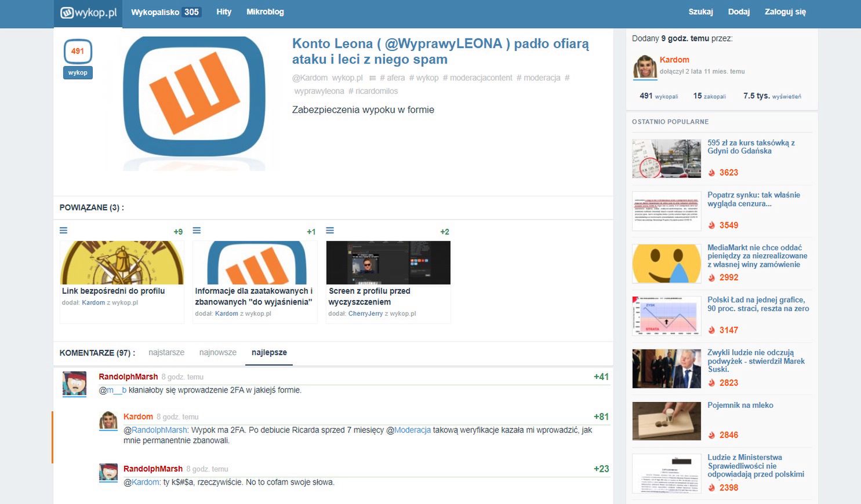This screenshot has height=504, width=861.
Task: Open Szukaj search in the top bar
Action: (700, 12)
